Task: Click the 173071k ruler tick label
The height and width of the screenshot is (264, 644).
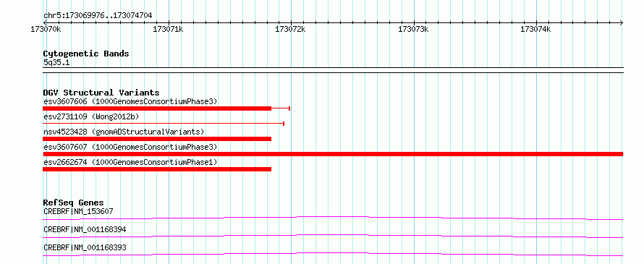Action: click(x=168, y=29)
